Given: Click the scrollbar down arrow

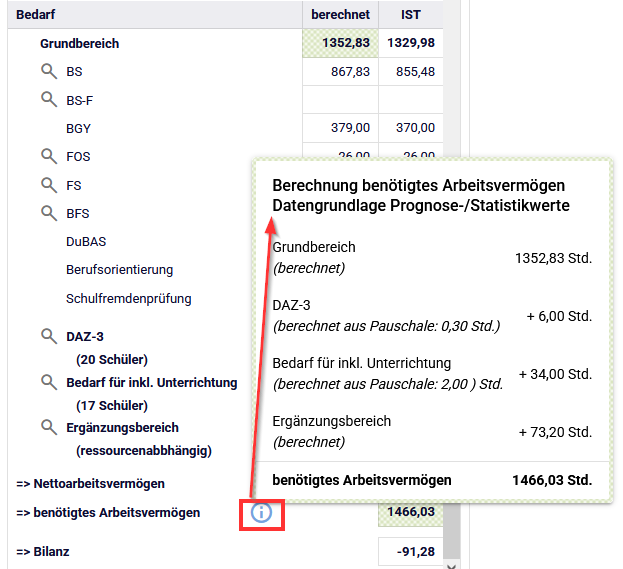Looking at the screenshot, I should 452,563.
